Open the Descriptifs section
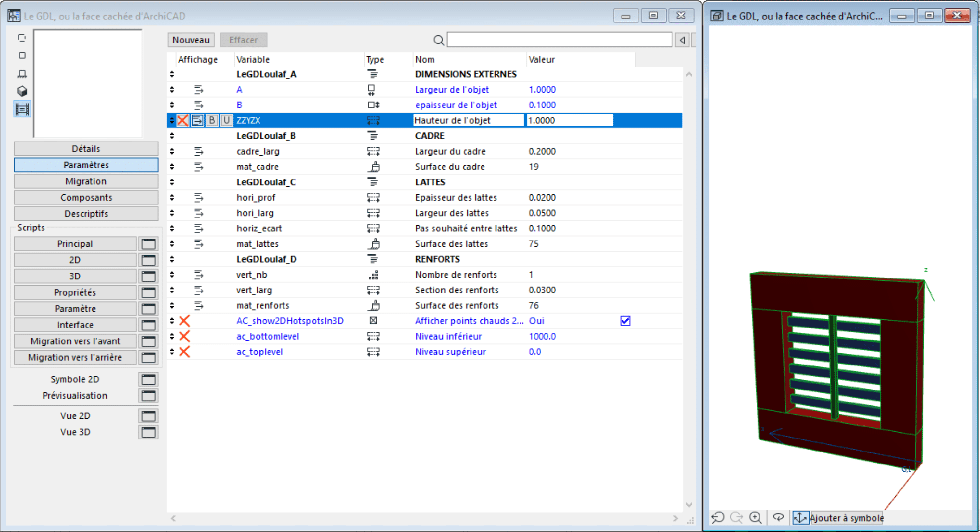The width and height of the screenshot is (980, 532). coord(86,214)
